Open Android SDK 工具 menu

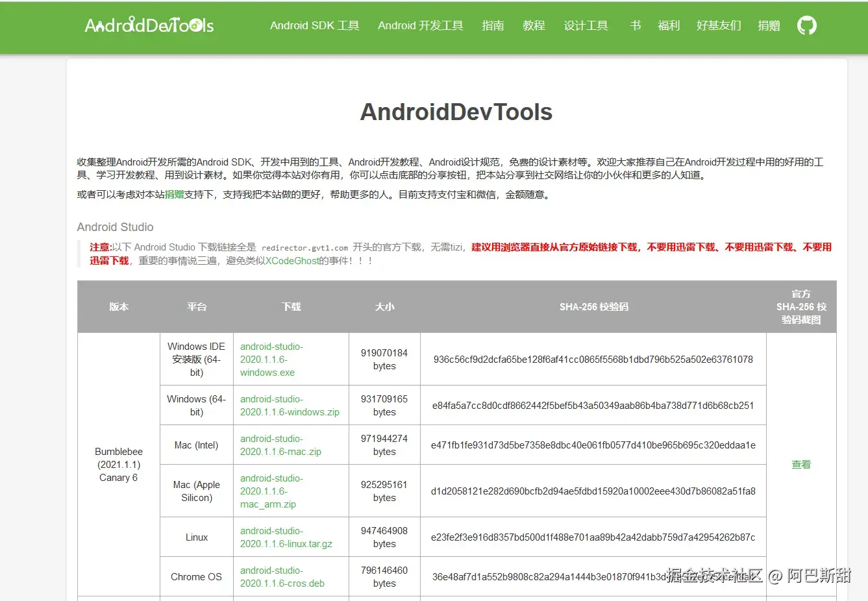point(315,26)
